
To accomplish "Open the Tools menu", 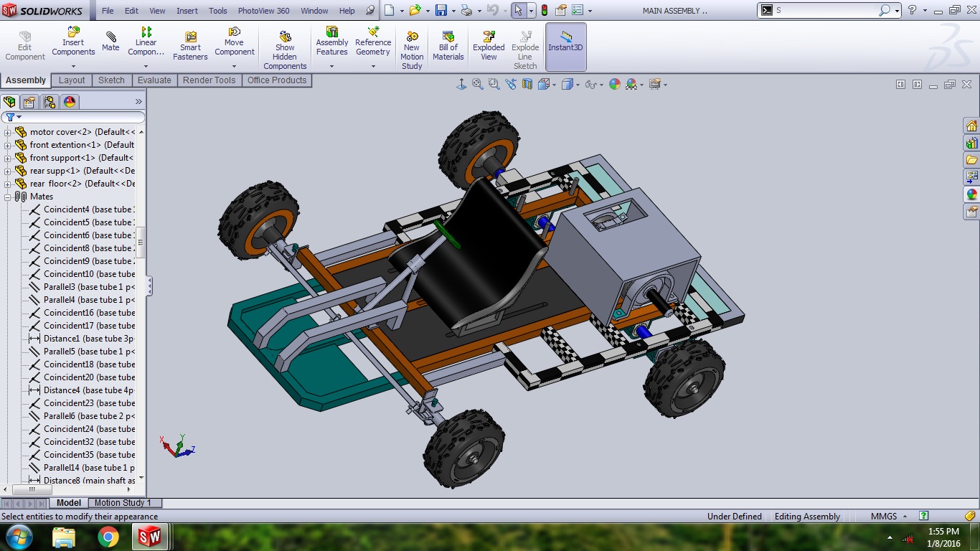I will click(218, 11).
